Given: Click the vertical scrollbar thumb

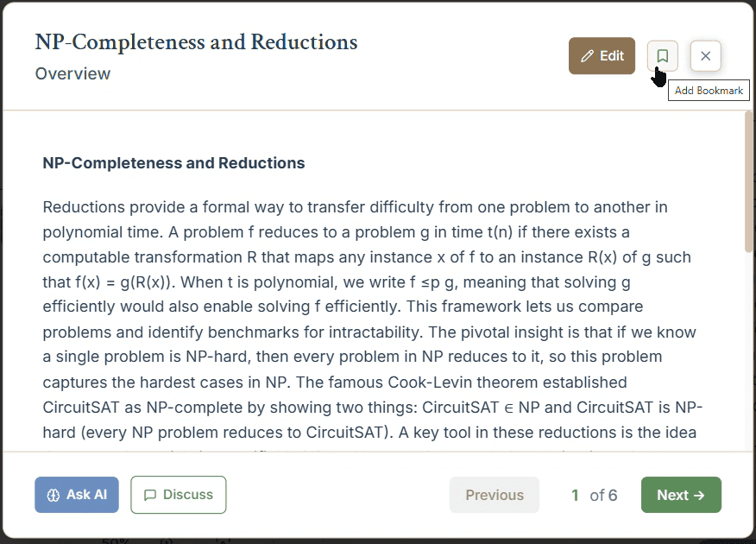Looking at the screenshot, I should (x=748, y=181).
